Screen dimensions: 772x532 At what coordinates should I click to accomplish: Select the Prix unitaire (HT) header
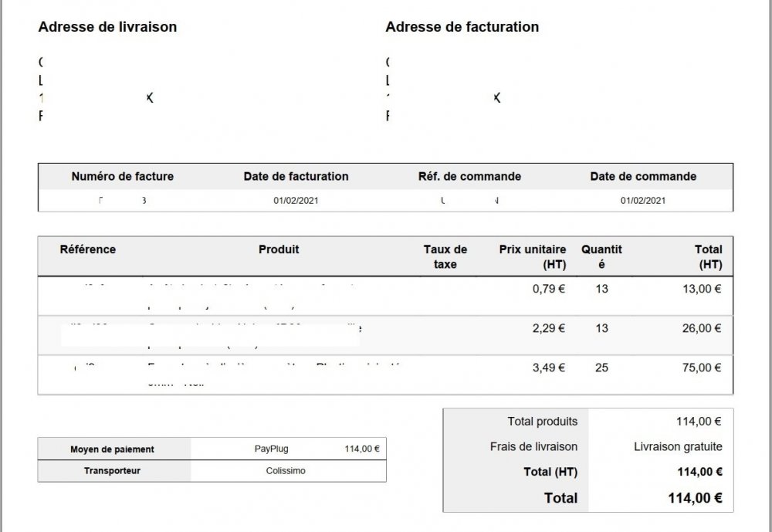pos(533,256)
